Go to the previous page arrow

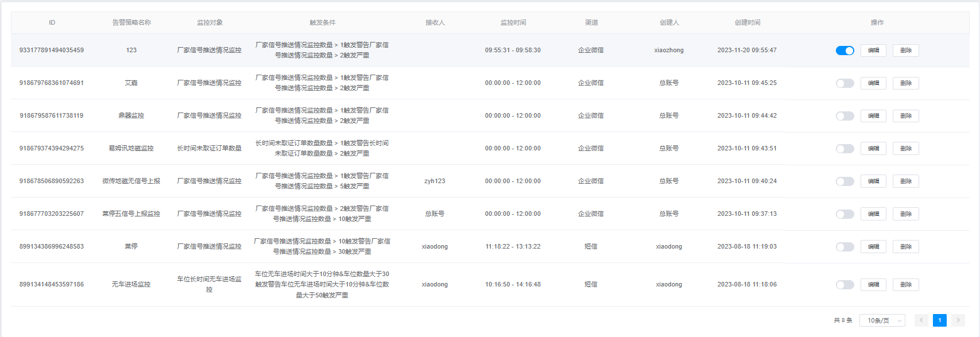click(921, 320)
